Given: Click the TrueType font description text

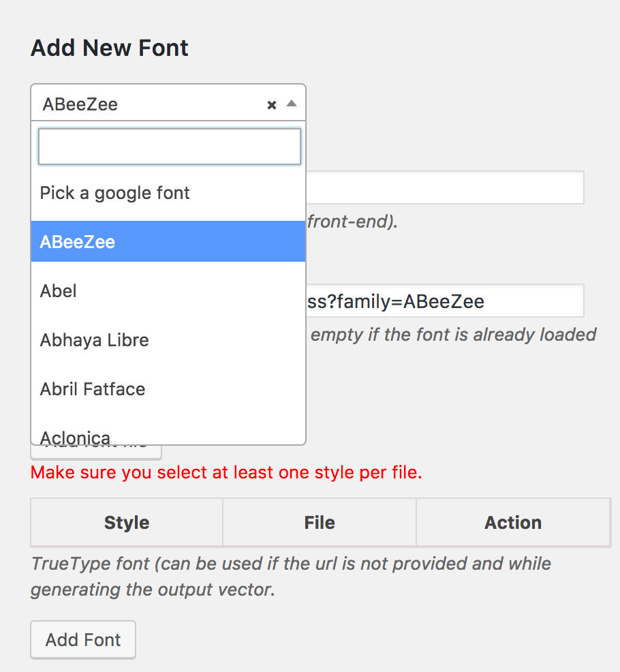Looking at the screenshot, I should (291, 577).
